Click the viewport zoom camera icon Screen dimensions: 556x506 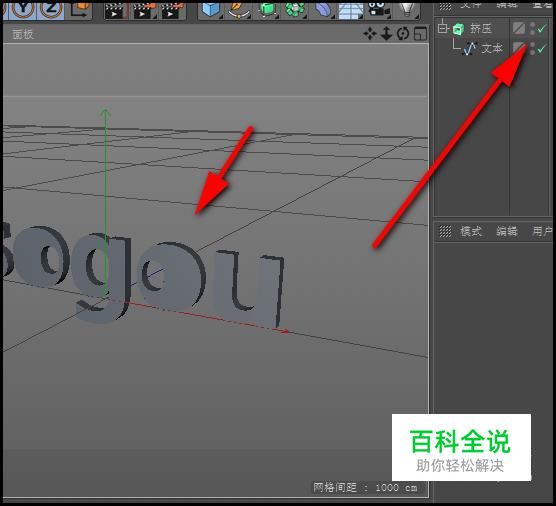pos(386,34)
